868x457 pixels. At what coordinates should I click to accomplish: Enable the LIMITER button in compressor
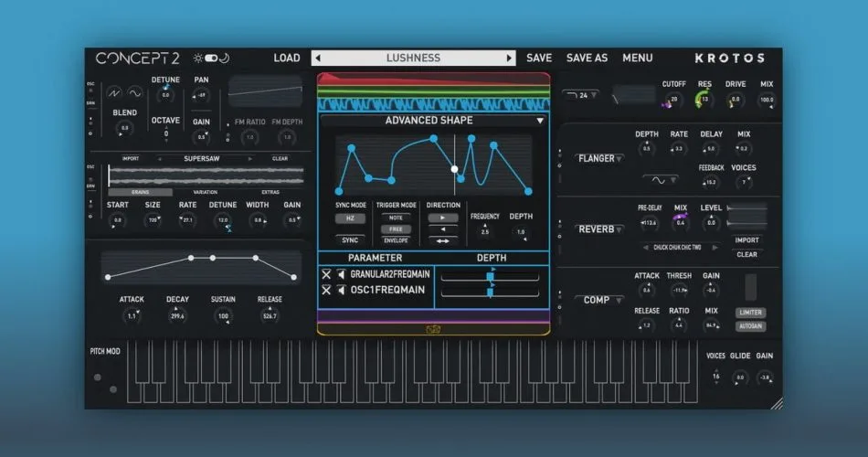pos(751,313)
